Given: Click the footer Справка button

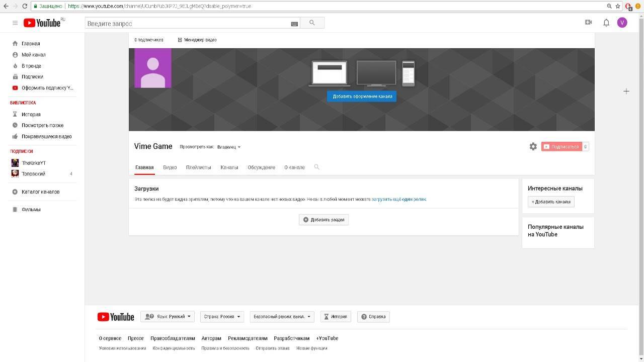Looking at the screenshot, I should pos(373,317).
